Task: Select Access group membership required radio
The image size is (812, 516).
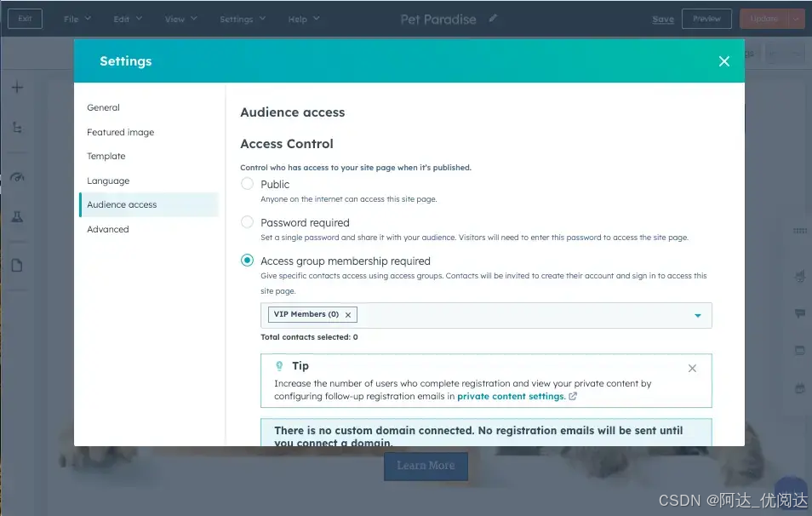Action: [x=247, y=260]
